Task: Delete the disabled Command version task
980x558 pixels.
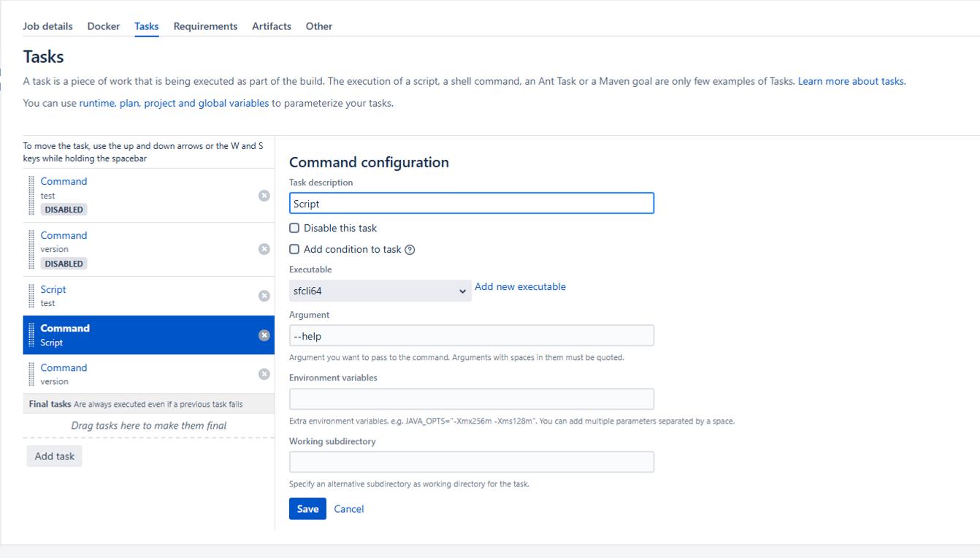Action: tap(264, 249)
